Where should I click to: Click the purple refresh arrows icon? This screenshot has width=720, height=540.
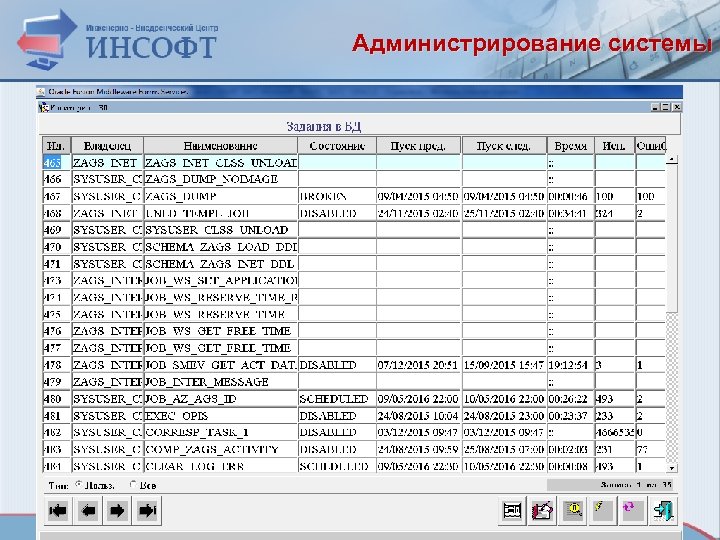pyautogui.click(x=631, y=510)
